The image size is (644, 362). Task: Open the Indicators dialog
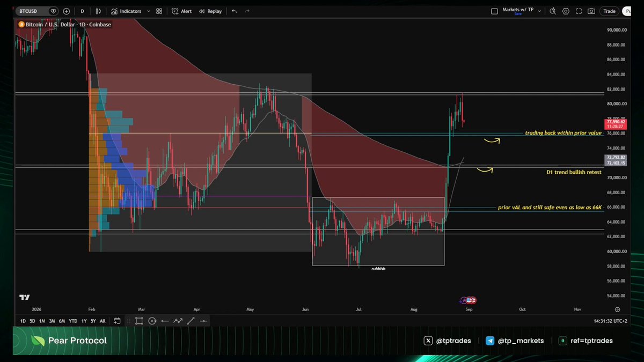pos(127,11)
